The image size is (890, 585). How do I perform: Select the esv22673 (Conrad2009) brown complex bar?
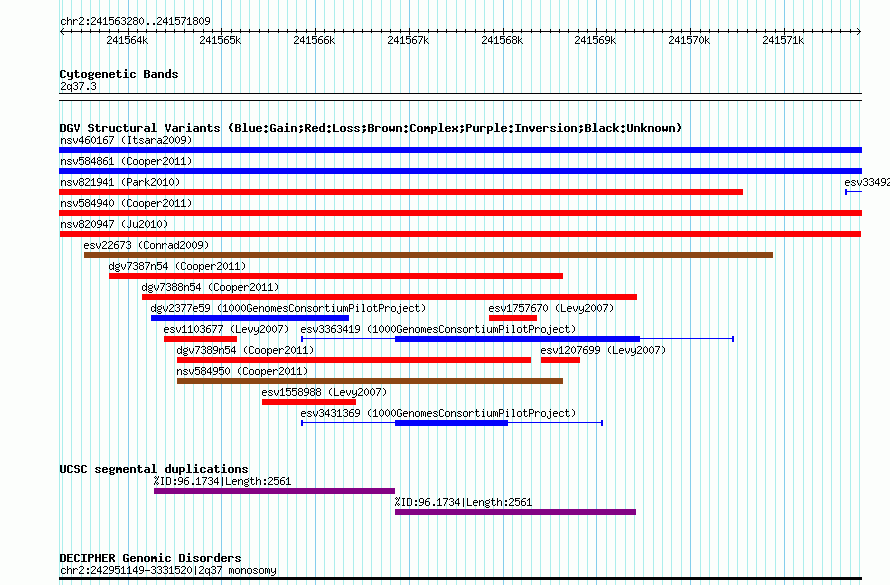click(x=429, y=255)
